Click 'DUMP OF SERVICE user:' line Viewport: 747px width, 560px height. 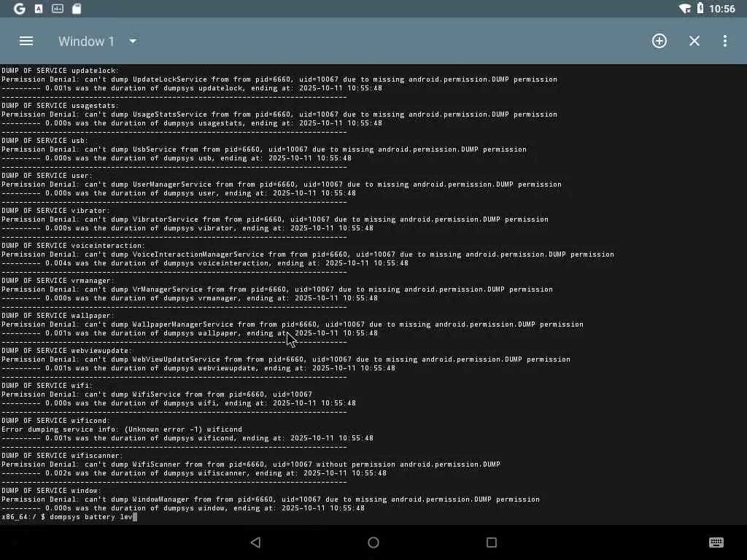coord(47,175)
